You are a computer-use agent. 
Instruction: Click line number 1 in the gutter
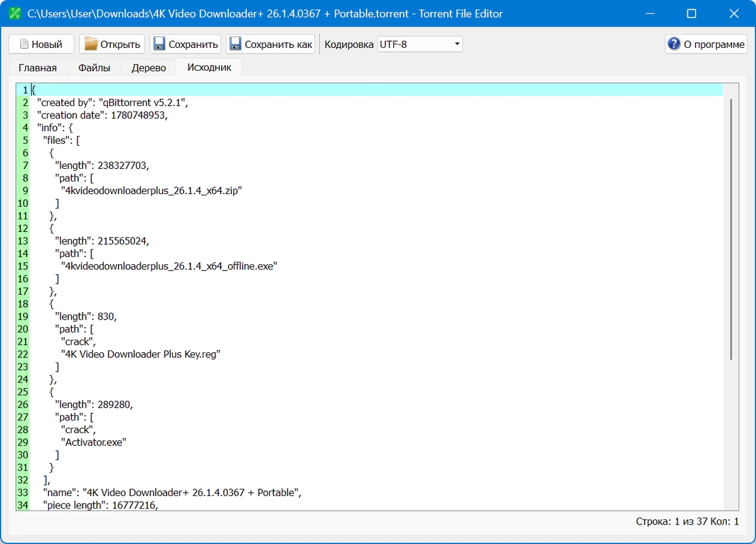25,90
